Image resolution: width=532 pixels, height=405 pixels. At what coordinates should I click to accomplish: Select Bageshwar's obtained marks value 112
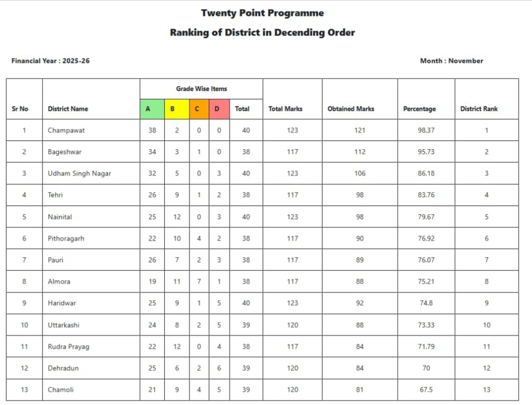[359, 152]
